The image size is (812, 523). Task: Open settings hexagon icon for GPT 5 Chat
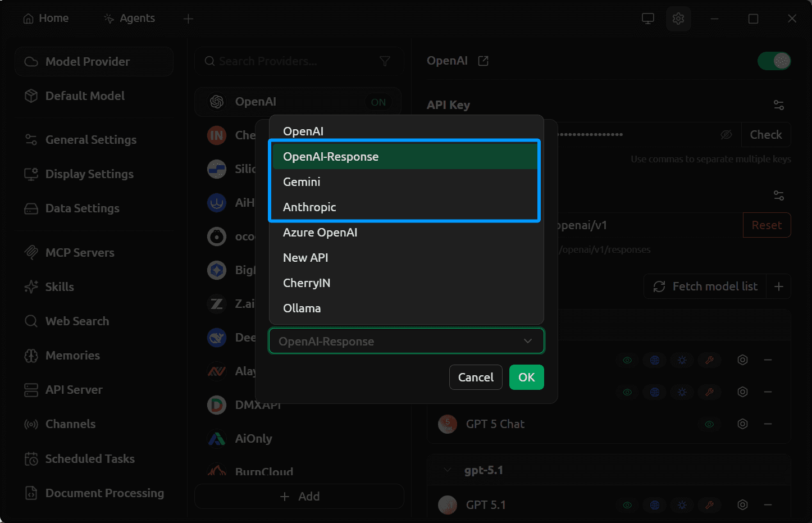[742, 424]
